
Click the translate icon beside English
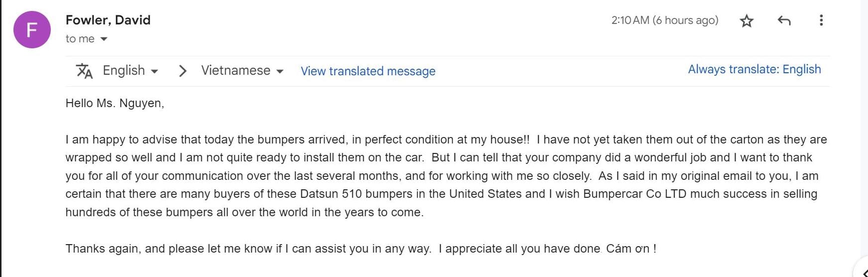[84, 71]
